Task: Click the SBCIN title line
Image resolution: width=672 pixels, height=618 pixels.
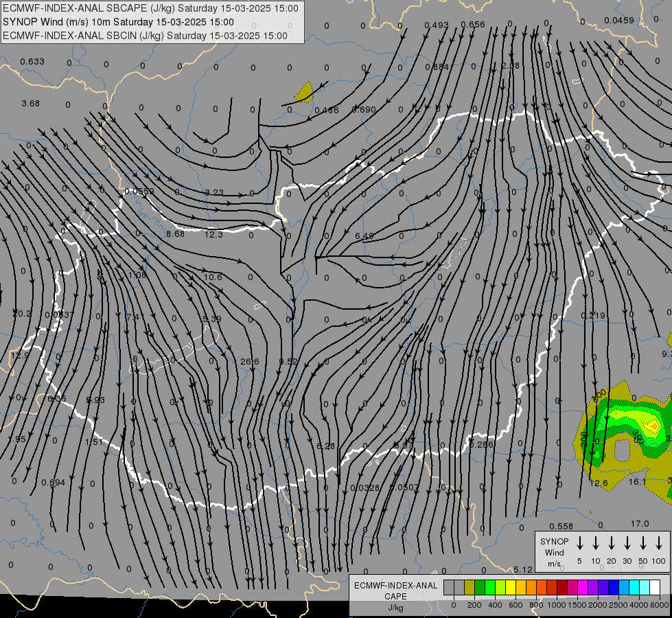Action: point(145,36)
